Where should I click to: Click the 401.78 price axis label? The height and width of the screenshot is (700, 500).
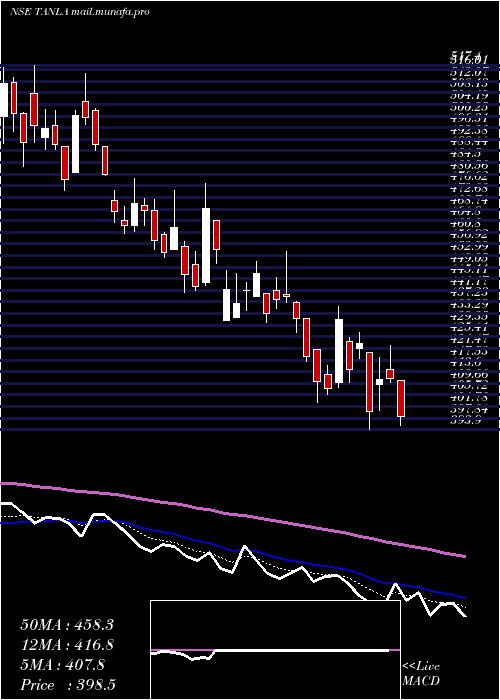coord(469,397)
